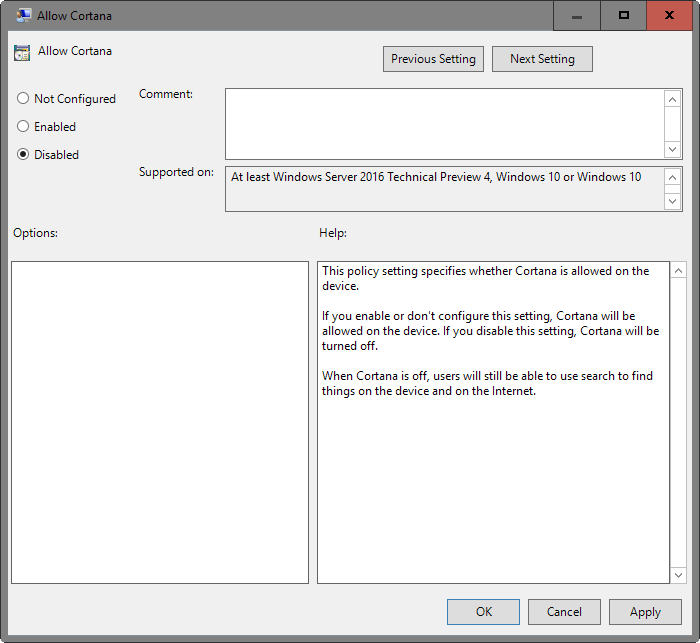The image size is (700, 643).
Task: Click the Cancel button
Action: pos(564,612)
